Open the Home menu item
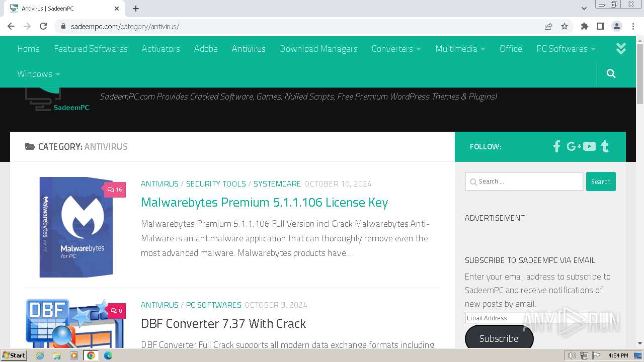The image size is (644, 362). point(28,49)
